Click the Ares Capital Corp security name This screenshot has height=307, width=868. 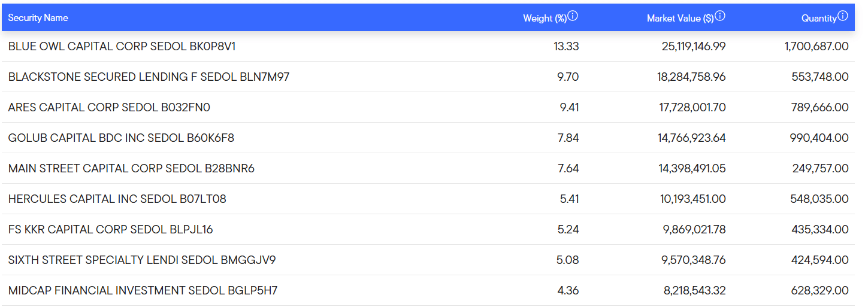109,107
